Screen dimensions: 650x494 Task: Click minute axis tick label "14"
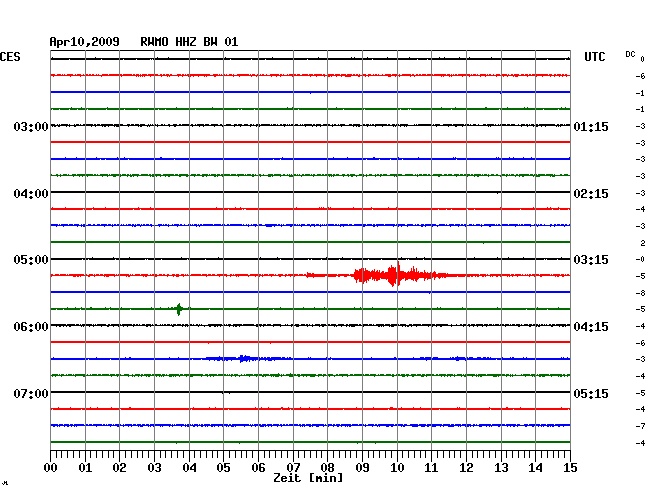point(535,467)
